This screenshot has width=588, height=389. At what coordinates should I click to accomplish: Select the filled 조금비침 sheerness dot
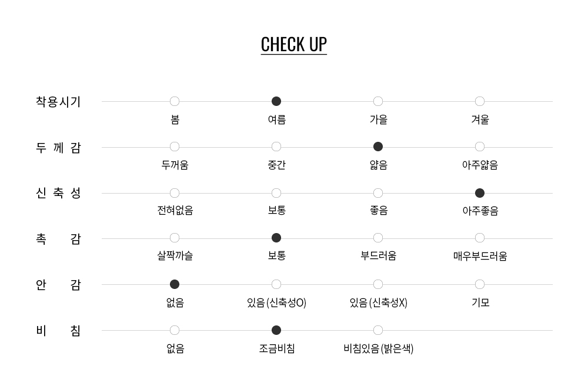276,330
